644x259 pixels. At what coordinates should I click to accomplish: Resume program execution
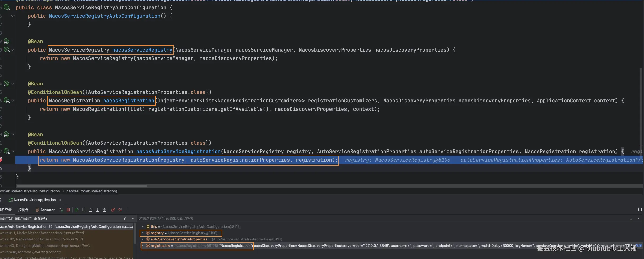tap(77, 210)
